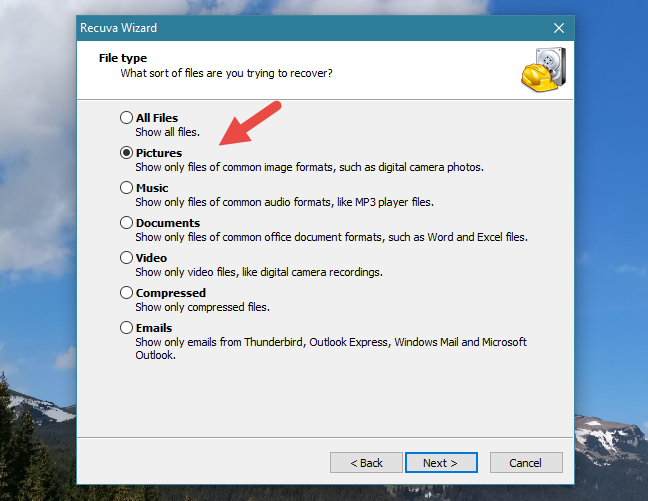Click the 'File type' heading
The image size is (648, 501).
pos(123,58)
